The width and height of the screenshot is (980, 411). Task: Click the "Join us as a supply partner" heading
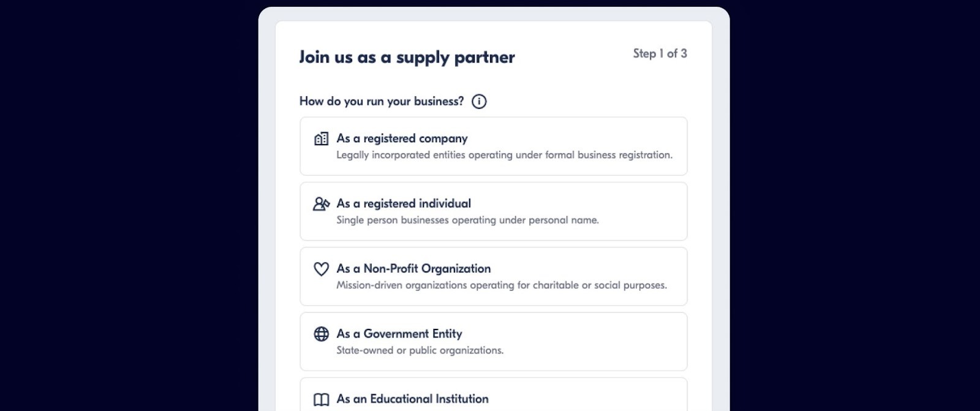point(407,57)
